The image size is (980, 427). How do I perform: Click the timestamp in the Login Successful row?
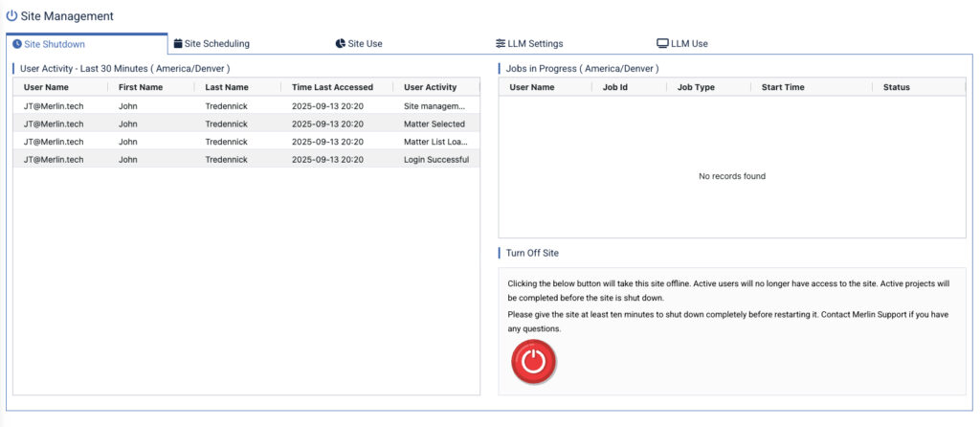(x=327, y=160)
